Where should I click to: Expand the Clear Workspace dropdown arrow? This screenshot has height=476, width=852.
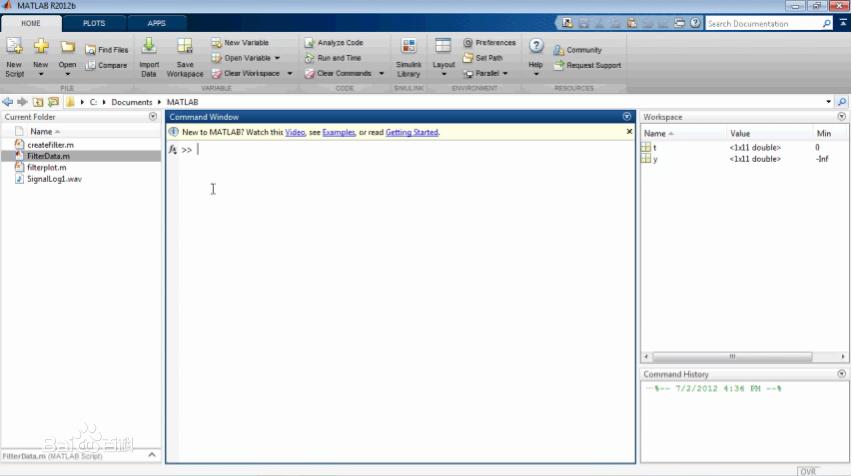click(x=284, y=73)
